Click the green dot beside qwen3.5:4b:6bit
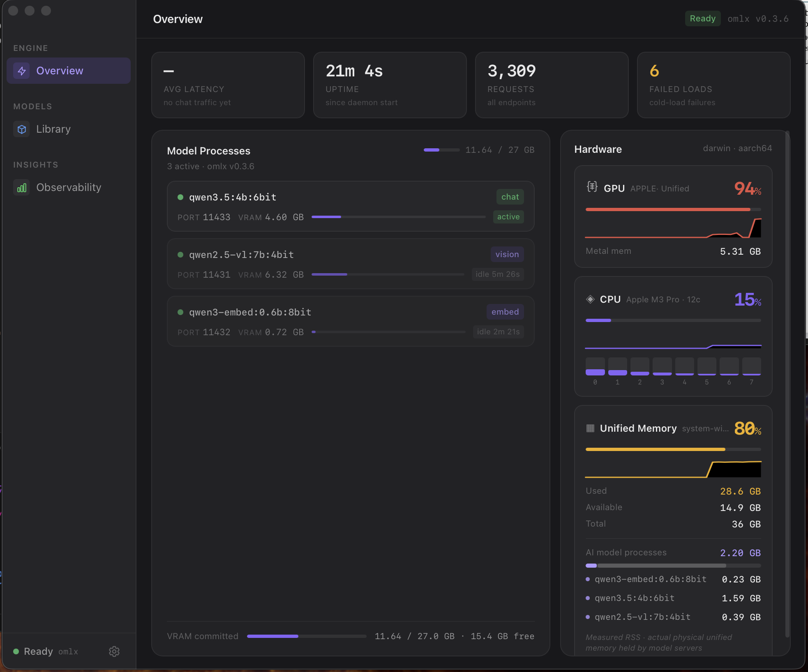Viewport: 808px width, 672px height. [x=180, y=197]
